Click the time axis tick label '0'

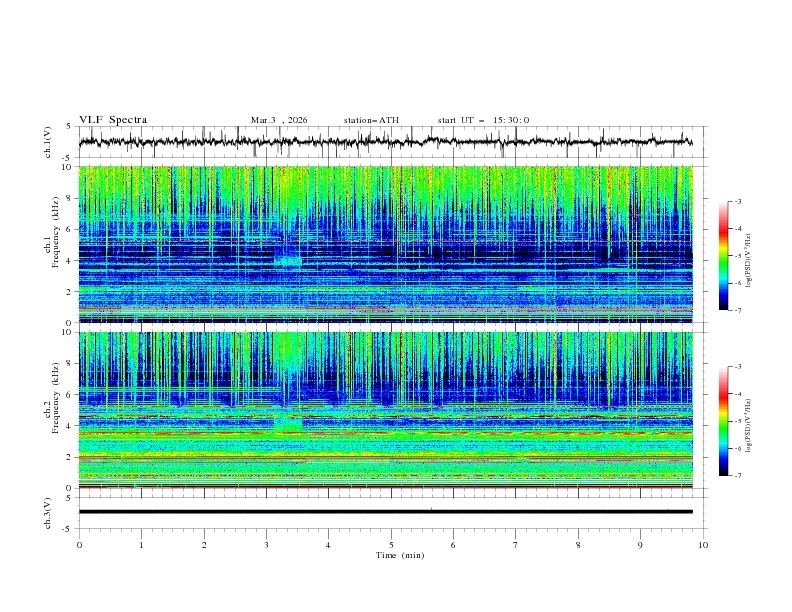pos(79,545)
